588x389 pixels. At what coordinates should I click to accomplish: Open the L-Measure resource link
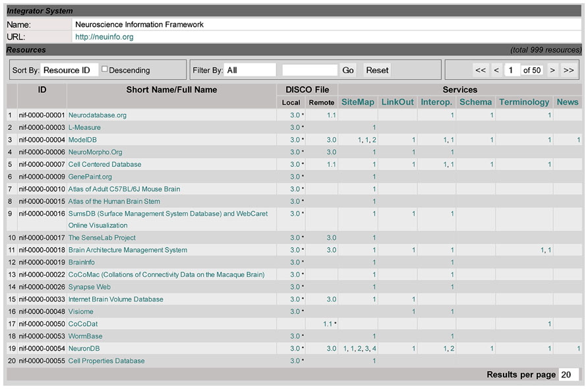click(84, 127)
